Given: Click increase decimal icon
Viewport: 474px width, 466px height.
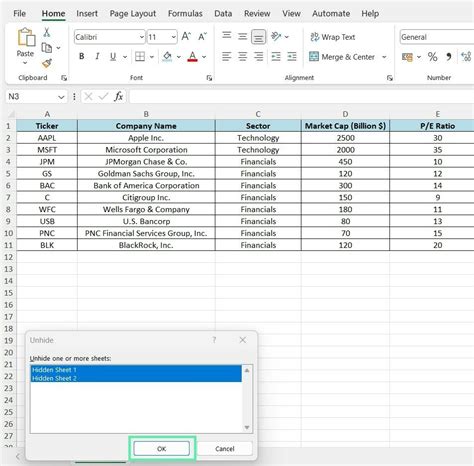Looking at the screenshot, I should point(466,57).
